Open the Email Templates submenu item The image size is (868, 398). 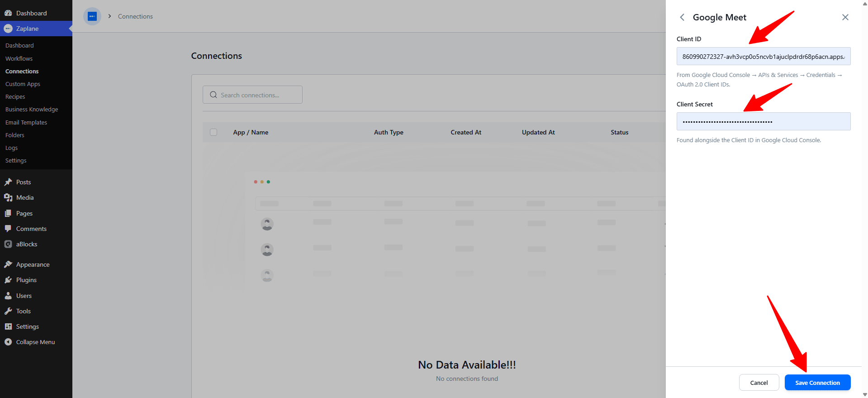pyautogui.click(x=26, y=122)
